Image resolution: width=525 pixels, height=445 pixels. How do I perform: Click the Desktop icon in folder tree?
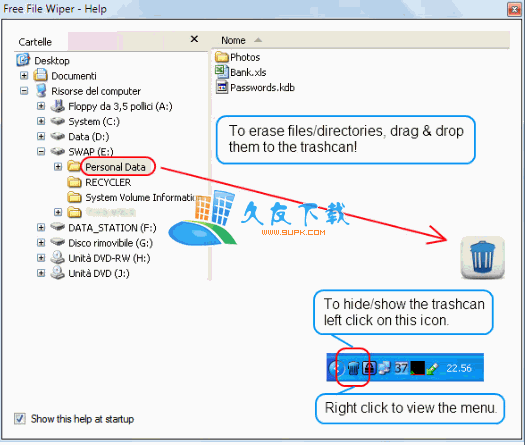(x=23, y=60)
